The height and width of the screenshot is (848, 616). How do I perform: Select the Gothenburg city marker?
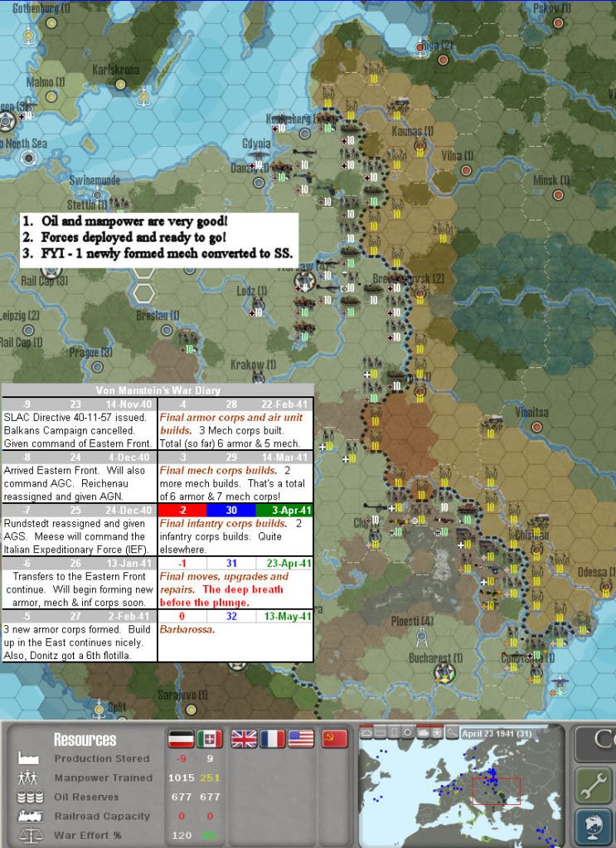point(51,23)
